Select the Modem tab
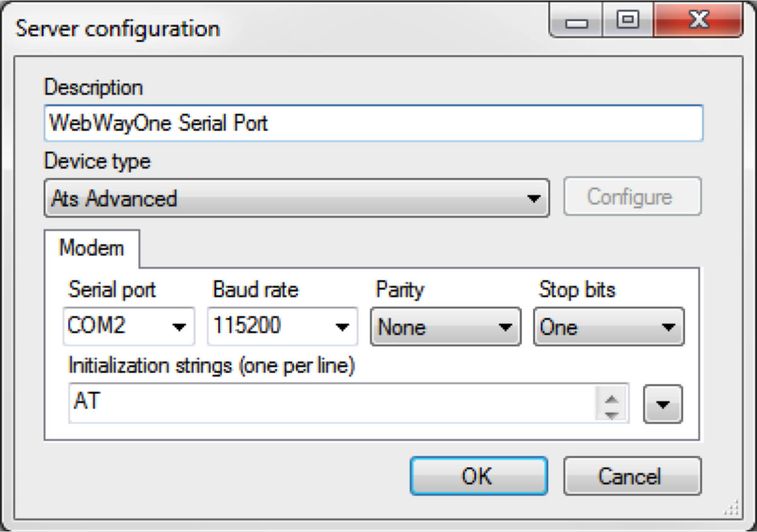 tap(91, 248)
